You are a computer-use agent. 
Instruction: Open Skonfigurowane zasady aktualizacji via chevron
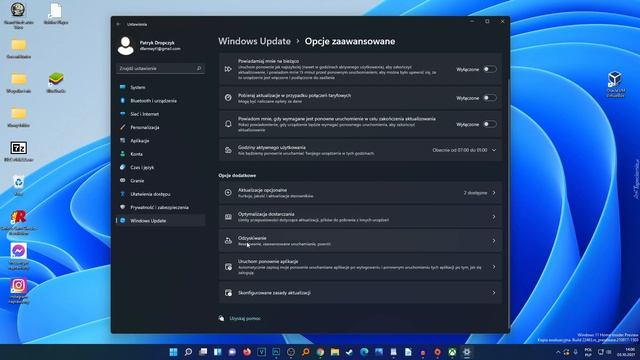tap(494, 293)
